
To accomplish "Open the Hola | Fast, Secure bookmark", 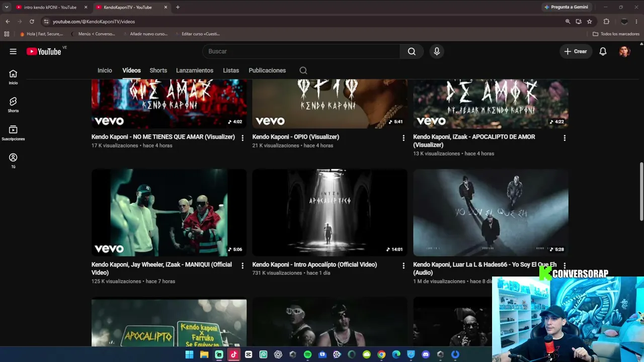I will click(41, 34).
